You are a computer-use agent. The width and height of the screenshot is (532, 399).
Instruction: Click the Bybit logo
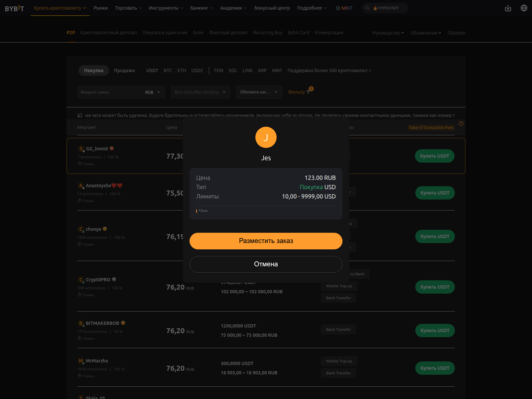(15, 8)
